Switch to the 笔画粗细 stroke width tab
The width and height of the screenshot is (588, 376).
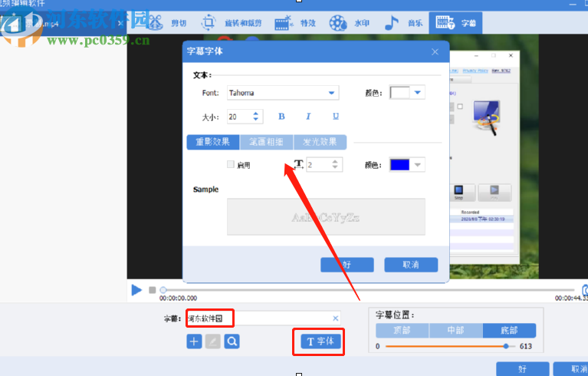click(266, 142)
